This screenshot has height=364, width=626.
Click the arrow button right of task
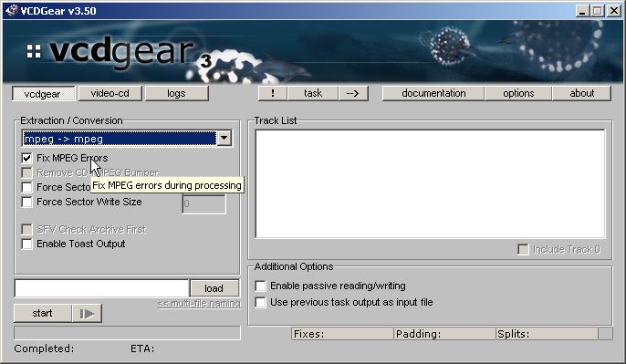(x=353, y=93)
